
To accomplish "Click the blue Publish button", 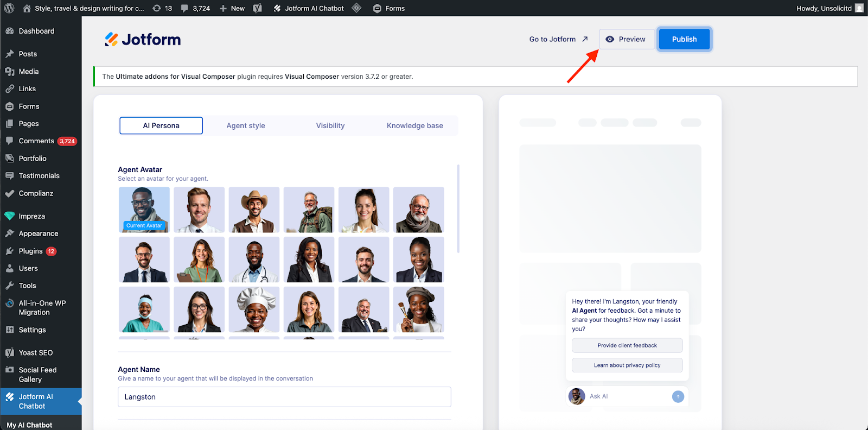I will click(x=684, y=39).
